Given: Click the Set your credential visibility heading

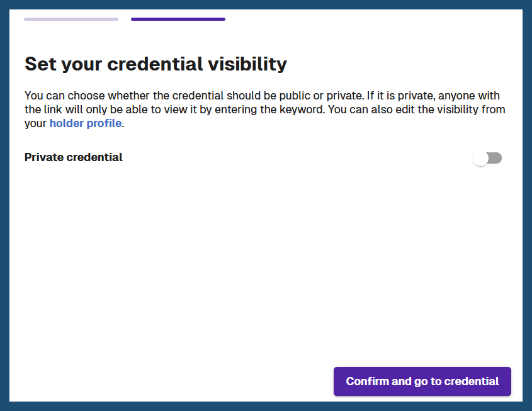Looking at the screenshot, I should pyautogui.click(x=156, y=64).
